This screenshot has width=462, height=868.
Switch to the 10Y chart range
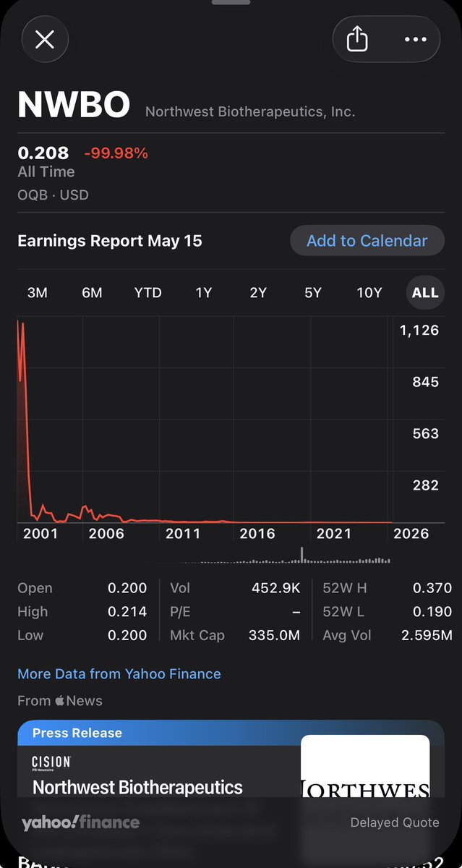click(369, 292)
